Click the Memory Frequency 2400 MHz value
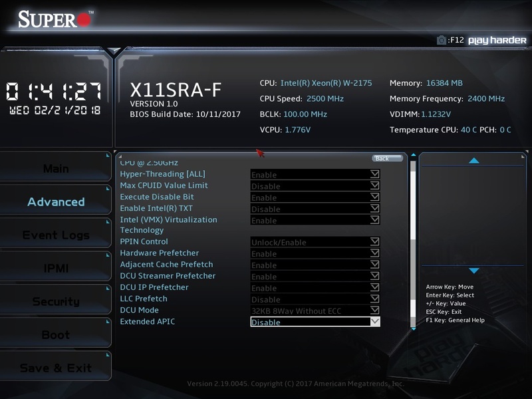Viewport: 532px width, 399px height. pyautogui.click(x=486, y=98)
